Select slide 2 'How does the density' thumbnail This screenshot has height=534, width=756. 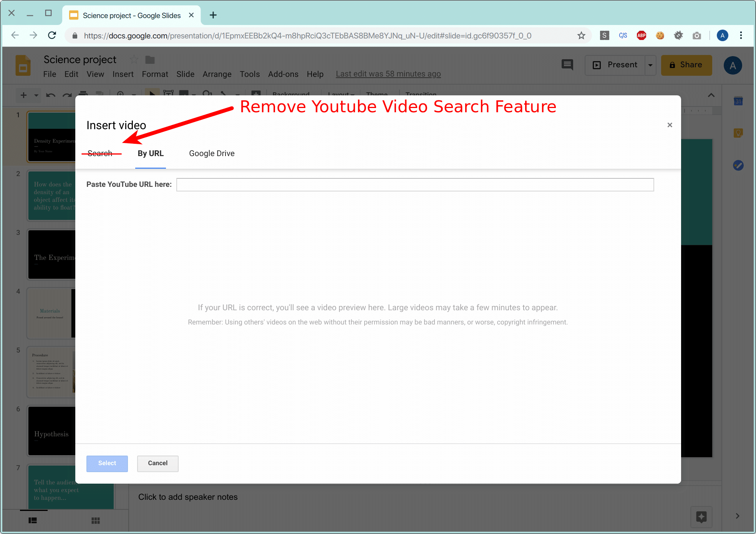51,196
